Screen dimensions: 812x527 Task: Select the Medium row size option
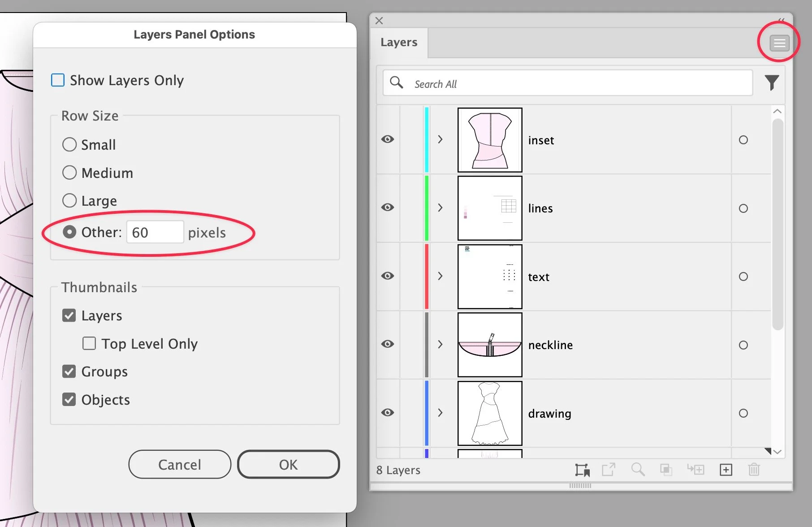click(69, 173)
